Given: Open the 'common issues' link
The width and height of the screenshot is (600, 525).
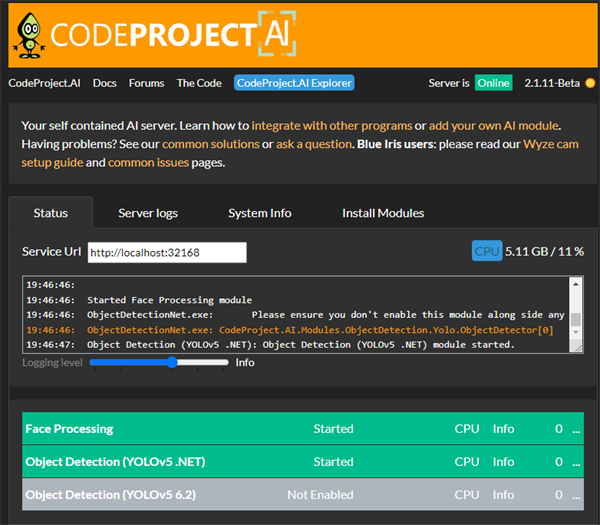Looking at the screenshot, I should coord(148,163).
